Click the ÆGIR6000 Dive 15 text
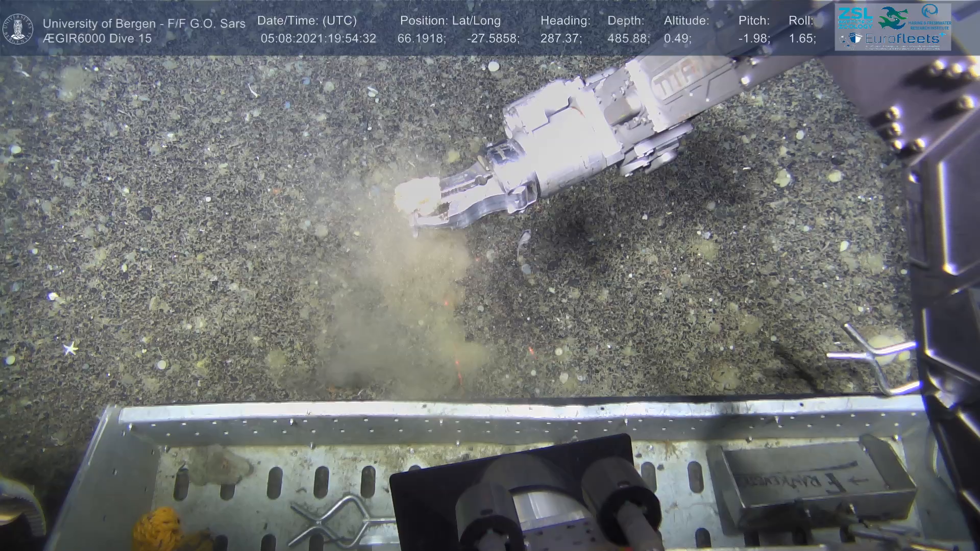 (97, 39)
